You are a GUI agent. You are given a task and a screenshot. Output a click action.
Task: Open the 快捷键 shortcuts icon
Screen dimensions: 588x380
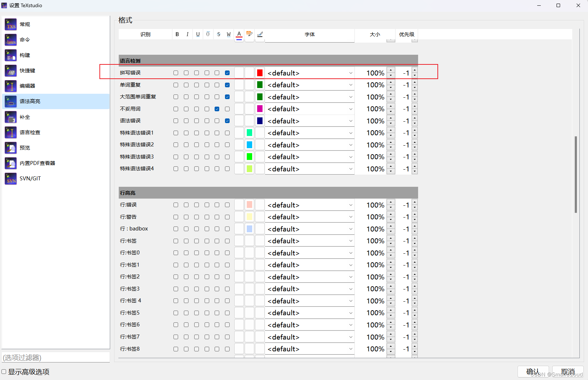(x=11, y=70)
